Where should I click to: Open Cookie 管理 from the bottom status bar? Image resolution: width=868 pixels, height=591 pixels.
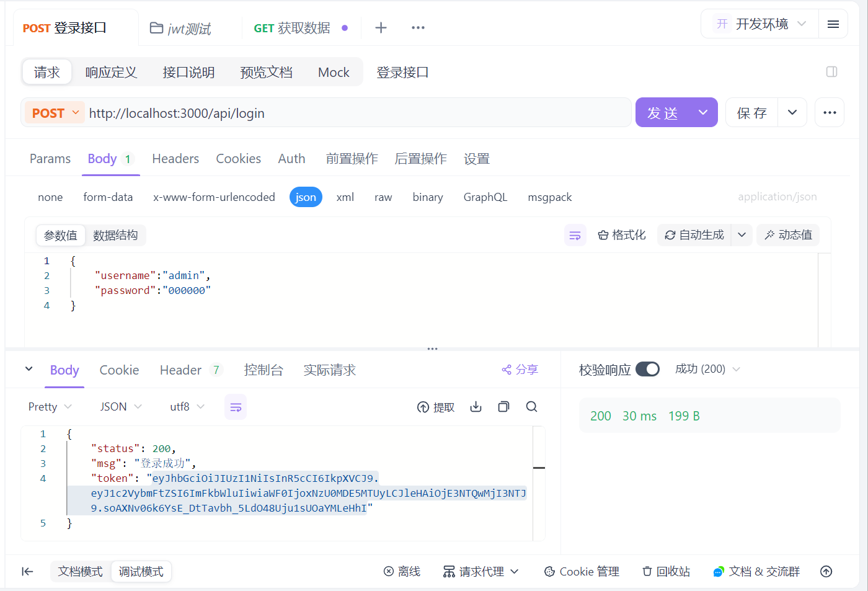coord(581,571)
